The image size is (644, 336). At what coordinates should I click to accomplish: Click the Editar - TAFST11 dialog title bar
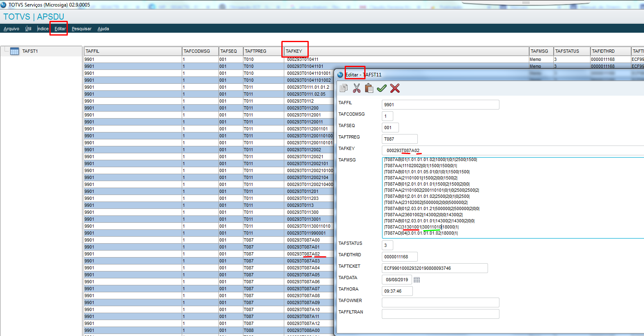tap(490, 75)
